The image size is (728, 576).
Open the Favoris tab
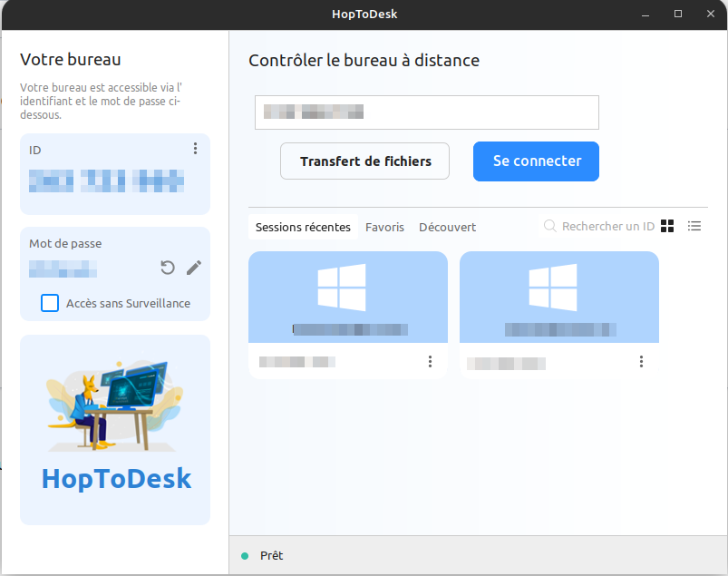click(x=384, y=227)
